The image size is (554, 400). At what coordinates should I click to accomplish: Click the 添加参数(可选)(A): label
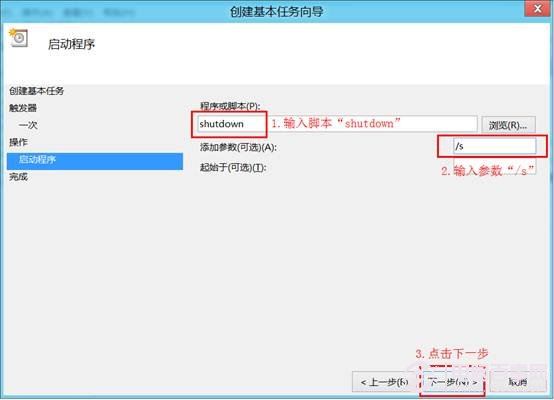click(238, 147)
